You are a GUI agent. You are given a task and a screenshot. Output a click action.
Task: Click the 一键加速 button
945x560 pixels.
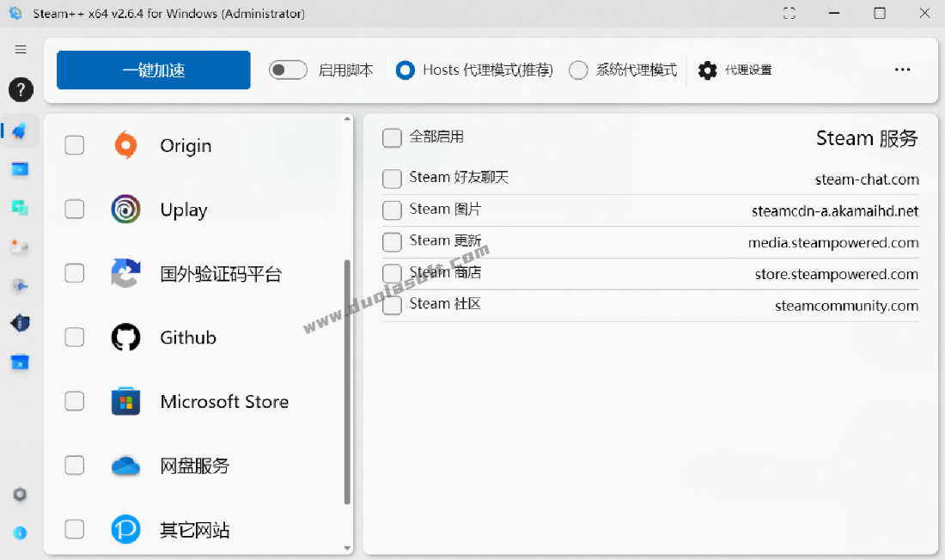coord(154,70)
